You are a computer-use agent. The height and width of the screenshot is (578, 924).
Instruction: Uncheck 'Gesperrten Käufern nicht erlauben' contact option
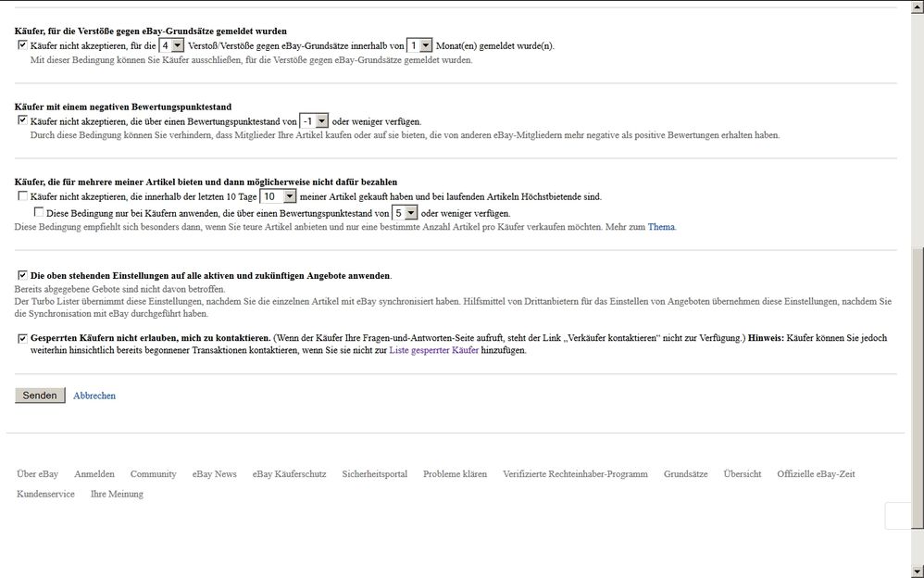[22, 338]
